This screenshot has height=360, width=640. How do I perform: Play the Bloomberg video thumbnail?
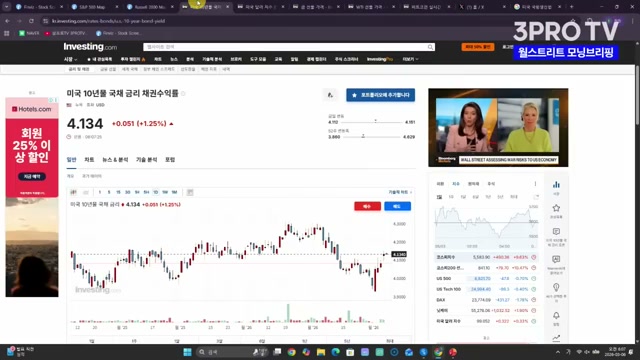(x=498, y=127)
